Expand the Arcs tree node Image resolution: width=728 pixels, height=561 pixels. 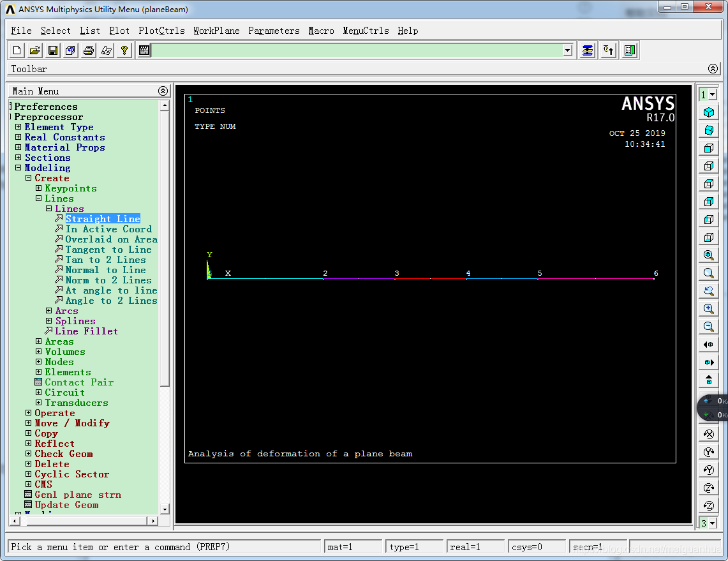coord(49,311)
